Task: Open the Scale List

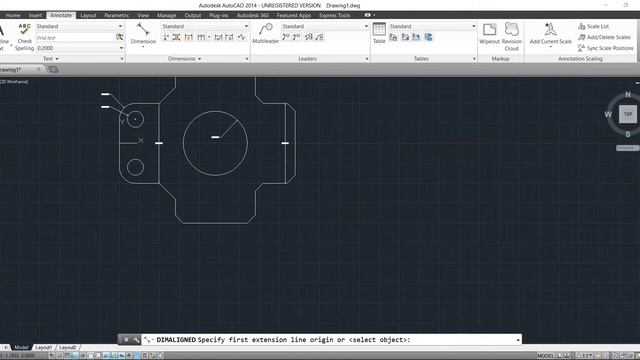Action: point(593,26)
